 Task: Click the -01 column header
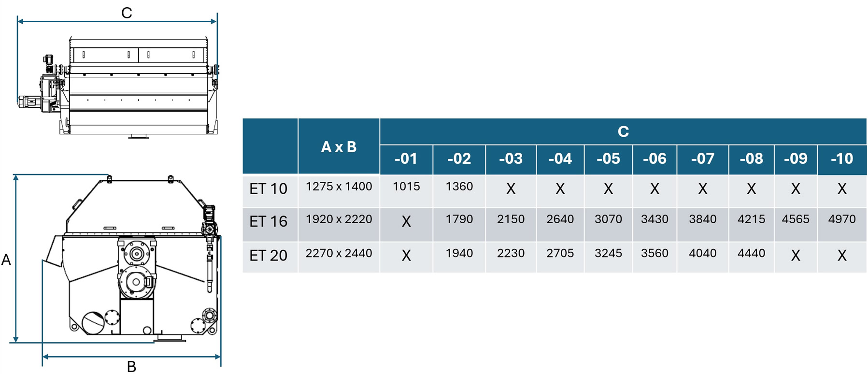[406, 158]
